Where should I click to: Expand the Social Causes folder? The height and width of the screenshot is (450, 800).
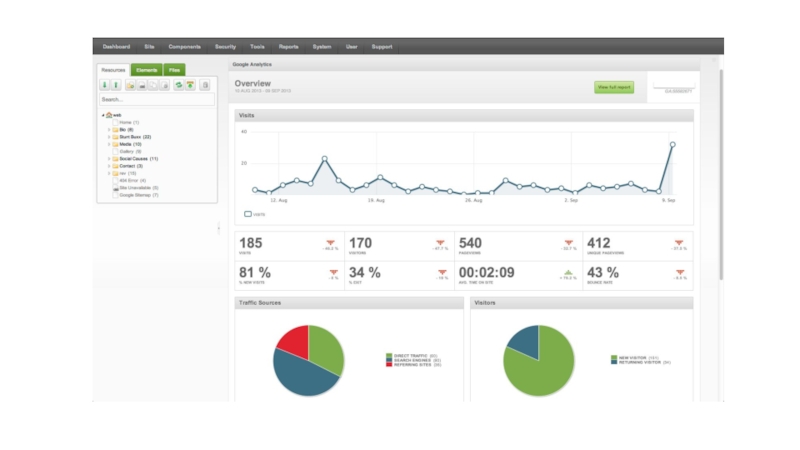(108, 159)
